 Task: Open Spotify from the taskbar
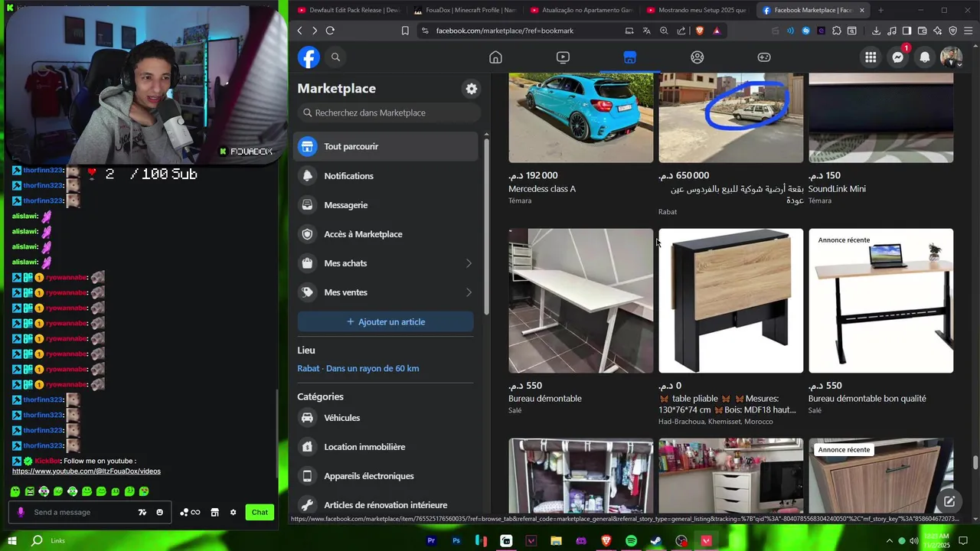(x=631, y=541)
